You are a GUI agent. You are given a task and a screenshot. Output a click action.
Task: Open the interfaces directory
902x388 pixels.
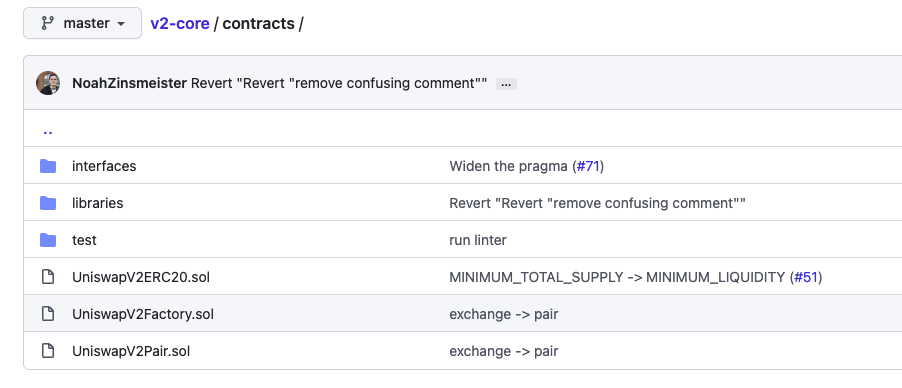click(x=104, y=166)
